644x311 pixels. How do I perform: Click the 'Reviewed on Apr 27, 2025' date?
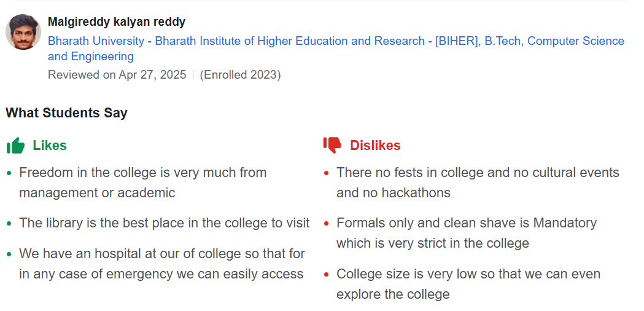[117, 75]
